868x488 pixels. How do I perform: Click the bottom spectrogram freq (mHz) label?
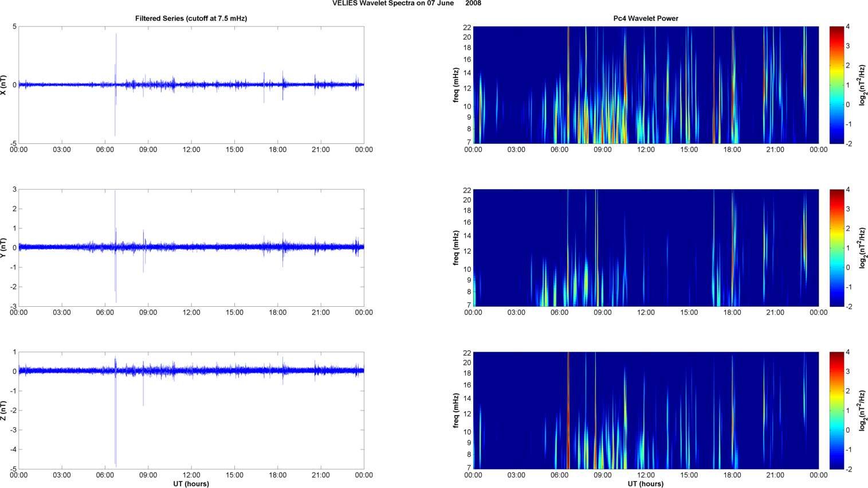(456, 411)
